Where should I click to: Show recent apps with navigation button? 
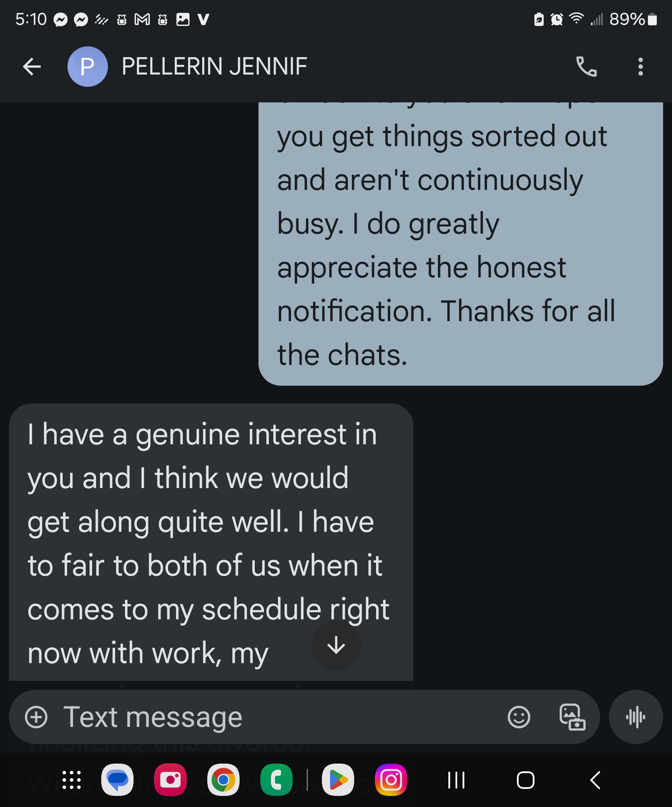pos(456,780)
